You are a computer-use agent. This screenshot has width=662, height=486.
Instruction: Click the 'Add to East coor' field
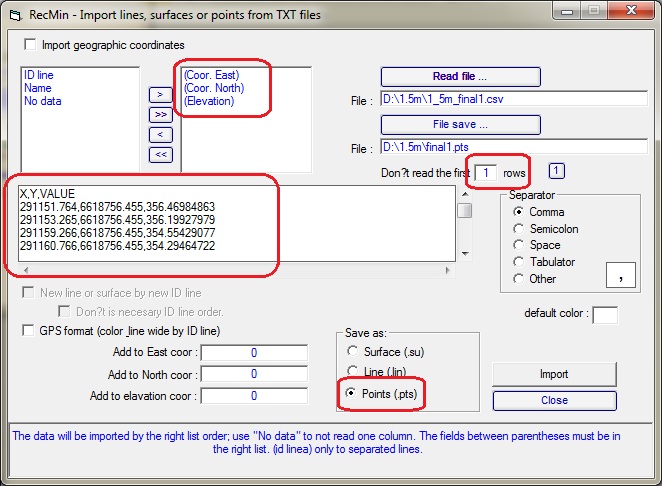pos(254,353)
